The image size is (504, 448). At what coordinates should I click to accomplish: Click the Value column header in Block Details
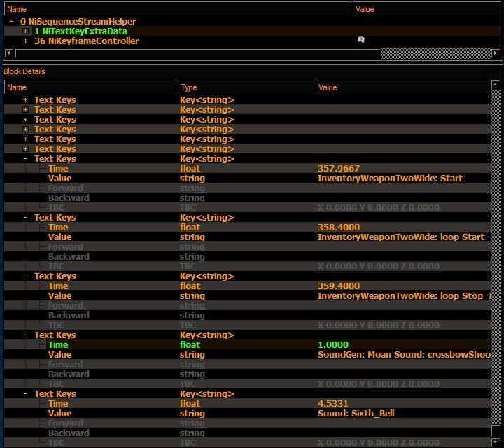tap(403, 87)
